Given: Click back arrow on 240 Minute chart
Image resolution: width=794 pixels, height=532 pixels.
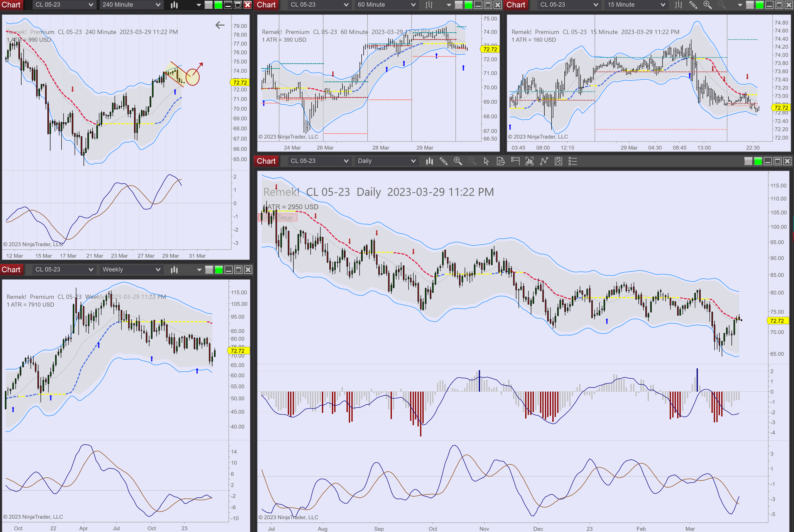Looking at the screenshot, I should [220, 25].
